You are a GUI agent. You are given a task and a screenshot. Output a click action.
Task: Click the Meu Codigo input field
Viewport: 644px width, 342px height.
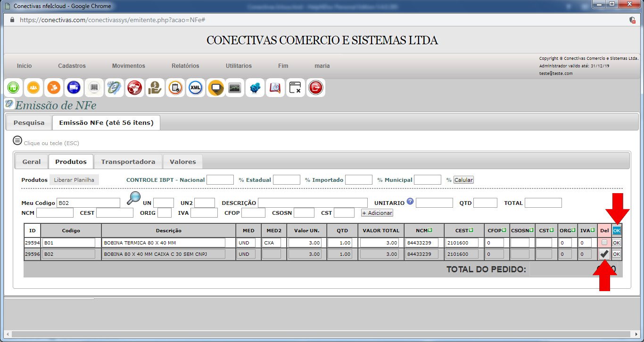tap(88, 203)
